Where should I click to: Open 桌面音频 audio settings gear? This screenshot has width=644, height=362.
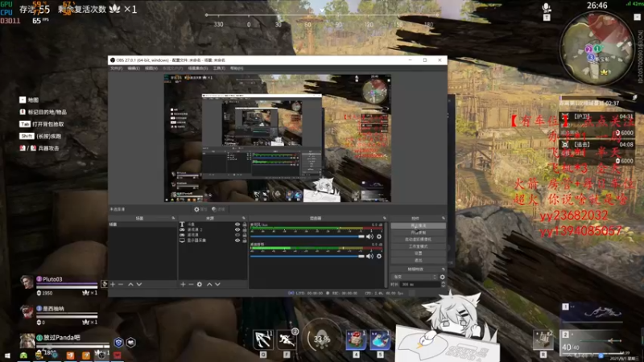pos(379,256)
